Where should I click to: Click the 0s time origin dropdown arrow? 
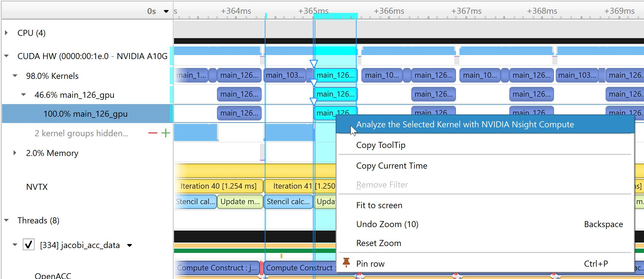point(166,11)
